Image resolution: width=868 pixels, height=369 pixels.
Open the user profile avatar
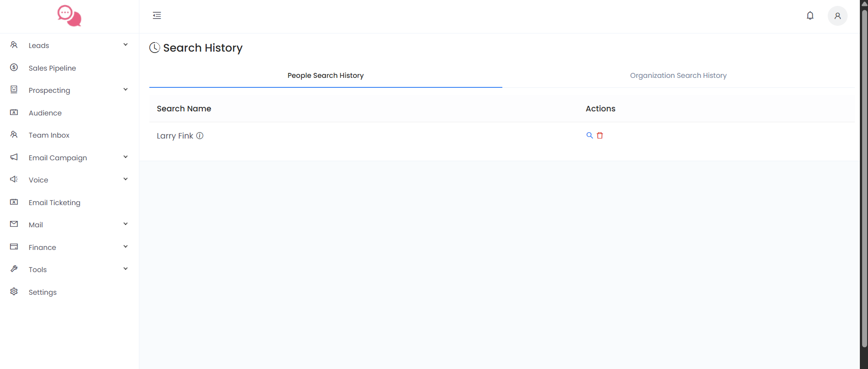(x=838, y=16)
